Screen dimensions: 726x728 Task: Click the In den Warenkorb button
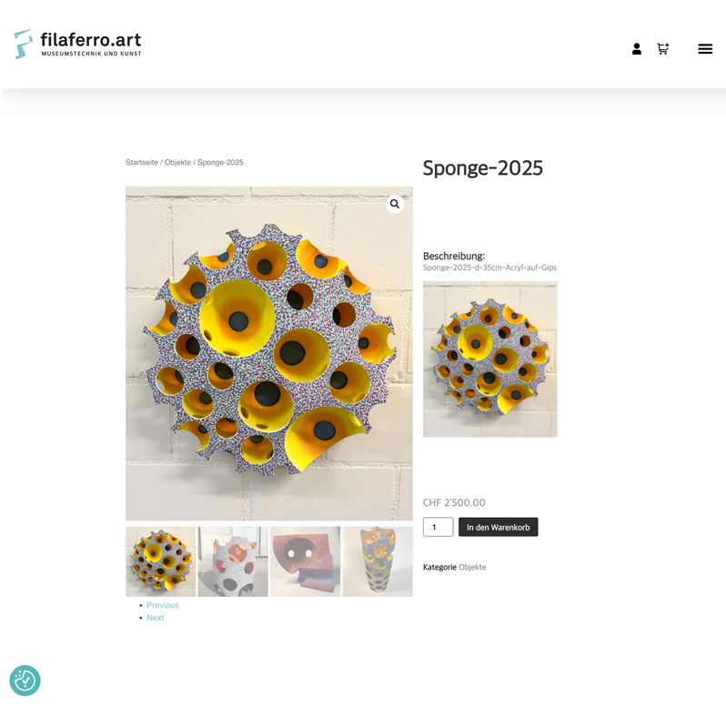pyautogui.click(x=498, y=527)
